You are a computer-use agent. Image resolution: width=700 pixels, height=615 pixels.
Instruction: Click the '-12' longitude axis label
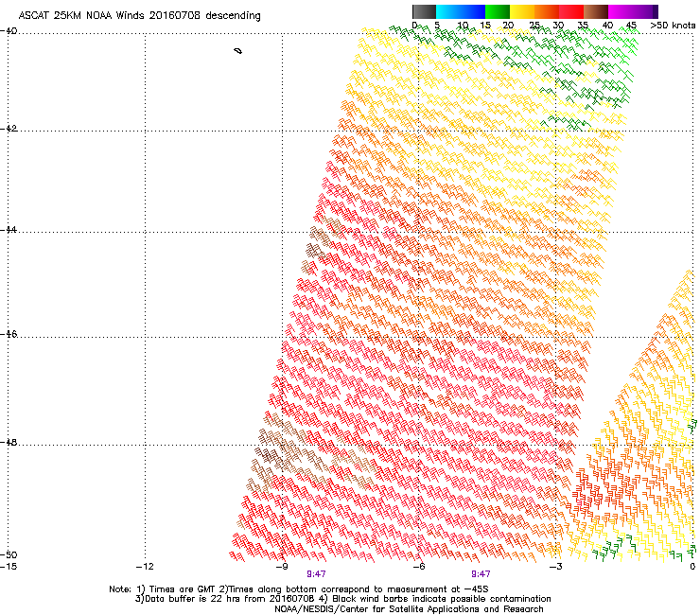tap(145, 567)
